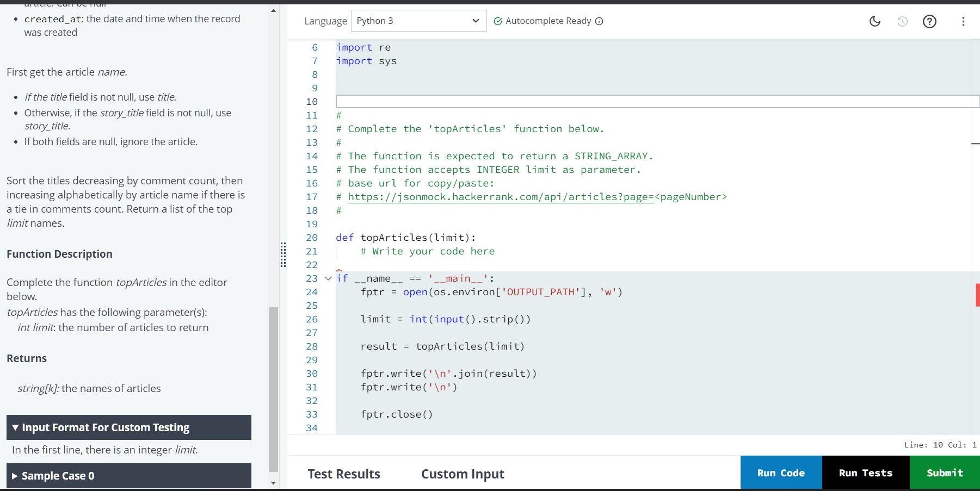The width and height of the screenshot is (980, 491).
Task: Submit the solution with Submit button
Action: point(945,473)
